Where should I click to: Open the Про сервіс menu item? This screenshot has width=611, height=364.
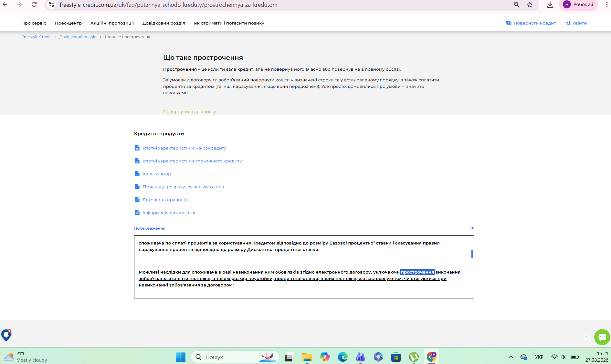click(x=34, y=23)
